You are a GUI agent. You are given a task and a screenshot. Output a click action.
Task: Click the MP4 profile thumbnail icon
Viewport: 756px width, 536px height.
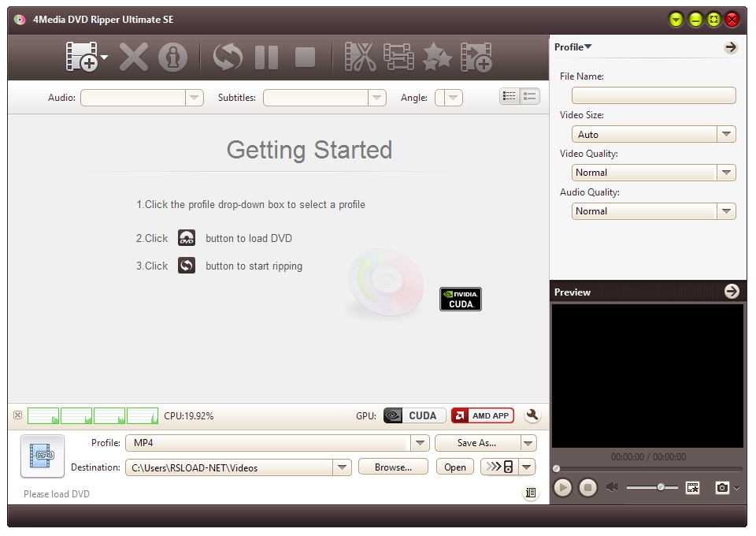(43, 456)
